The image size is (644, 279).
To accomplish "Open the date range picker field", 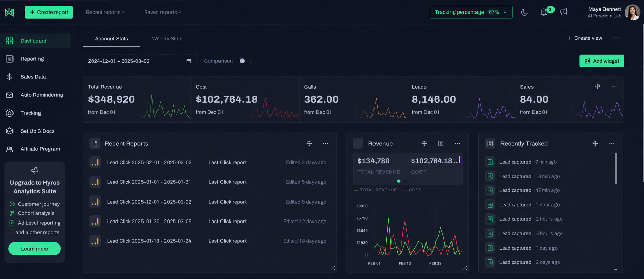I will (x=139, y=61).
